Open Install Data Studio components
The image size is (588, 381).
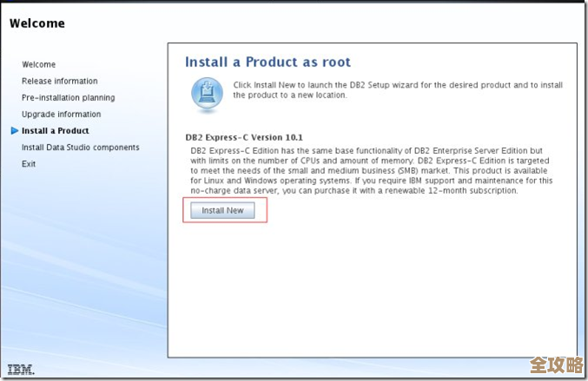point(80,148)
